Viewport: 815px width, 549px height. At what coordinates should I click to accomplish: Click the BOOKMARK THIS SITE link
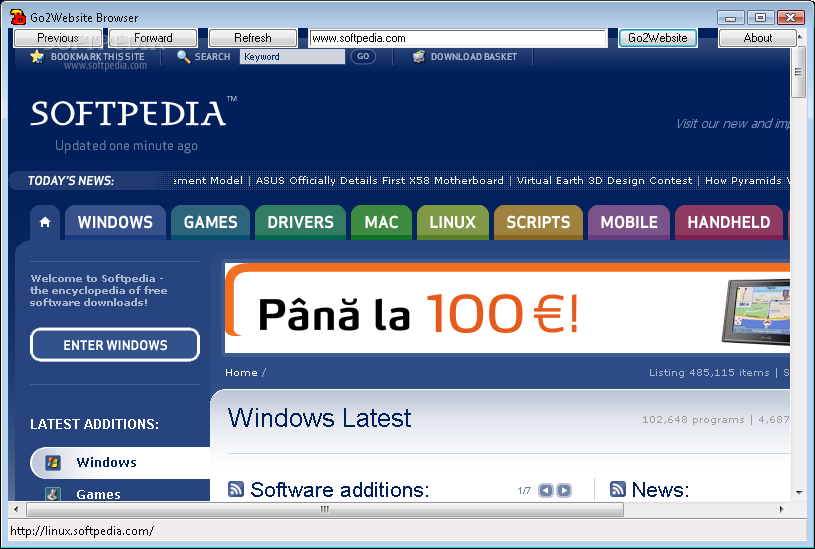pyautogui.click(x=98, y=57)
